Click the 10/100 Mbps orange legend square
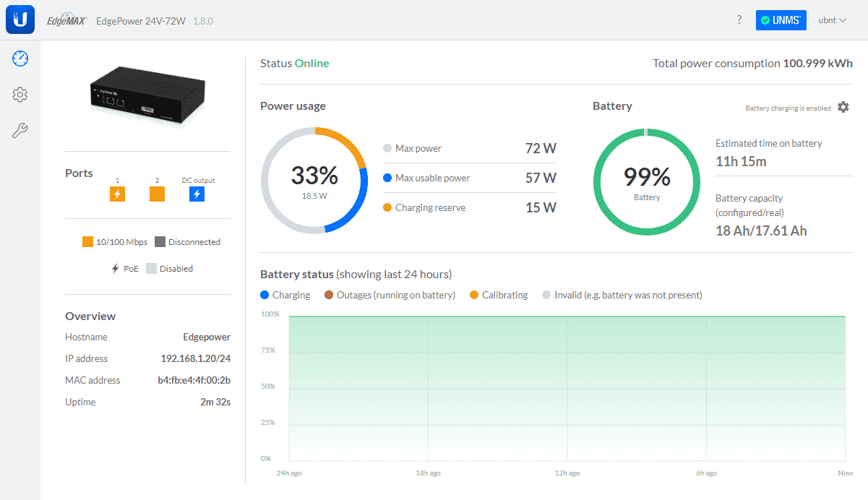This screenshot has height=500, width=868. [x=87, y=242]
